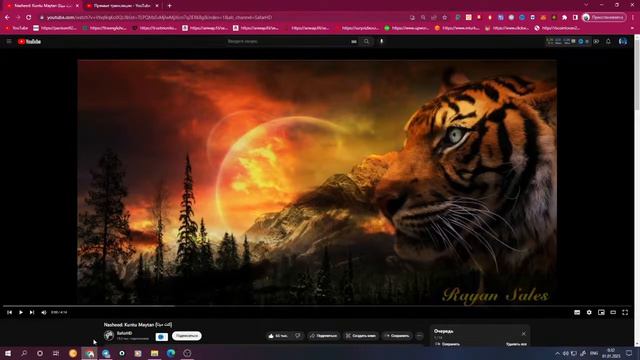Viewport: 640px width, 360px height.
Task: Go back in the browser
Action: click(7, 17)
